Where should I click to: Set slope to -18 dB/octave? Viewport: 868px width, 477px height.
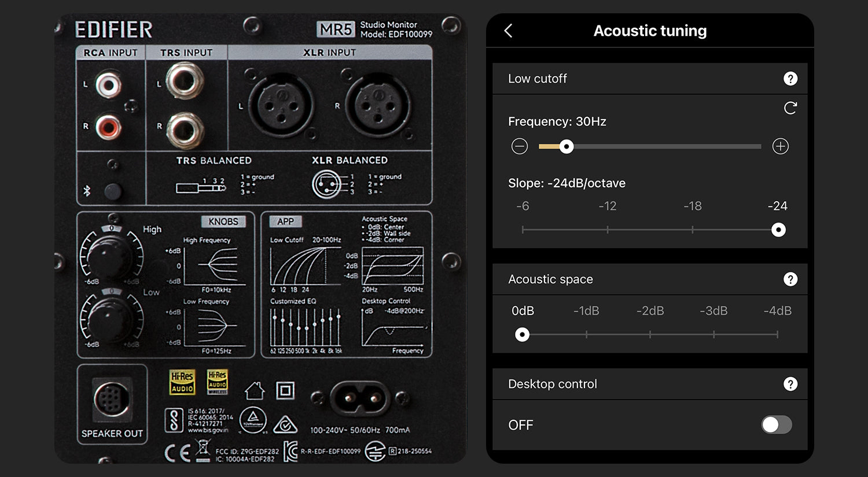coord(693,230)
